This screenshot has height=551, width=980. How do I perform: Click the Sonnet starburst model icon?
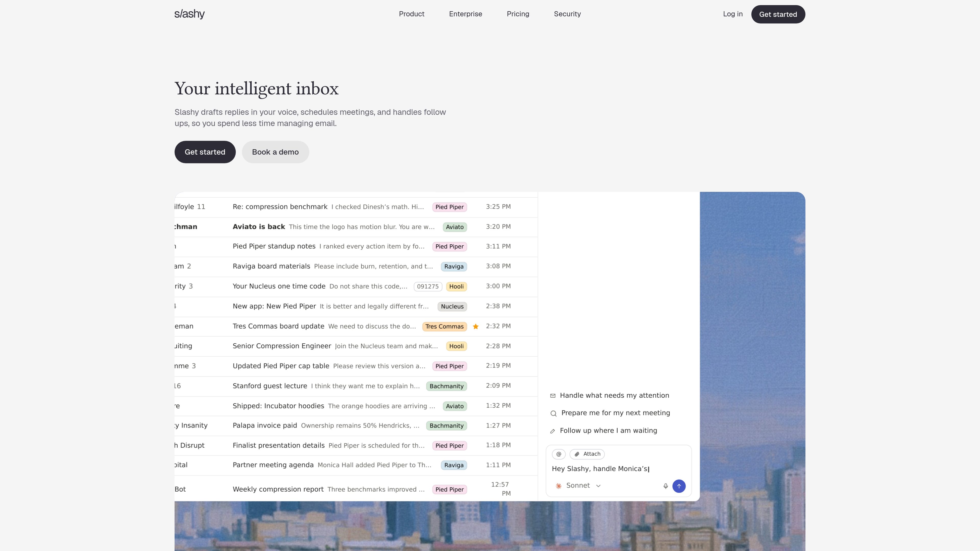point(558,486)
